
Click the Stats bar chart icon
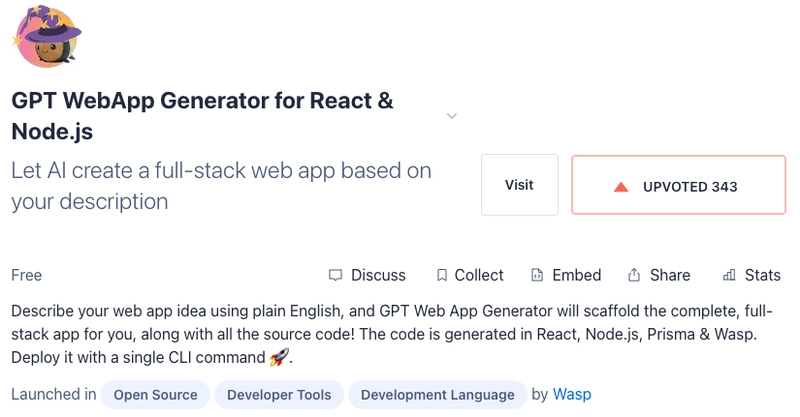coord(729,275)
